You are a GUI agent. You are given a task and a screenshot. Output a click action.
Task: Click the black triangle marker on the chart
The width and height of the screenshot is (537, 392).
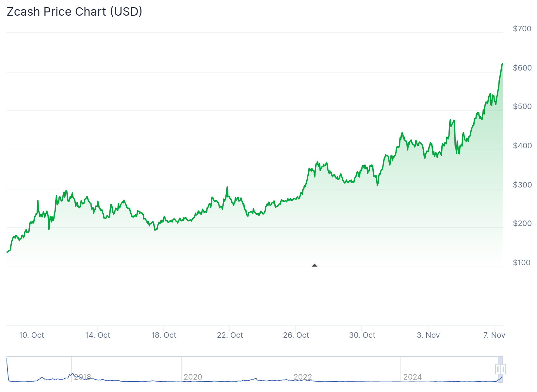(x=315, y=265)
